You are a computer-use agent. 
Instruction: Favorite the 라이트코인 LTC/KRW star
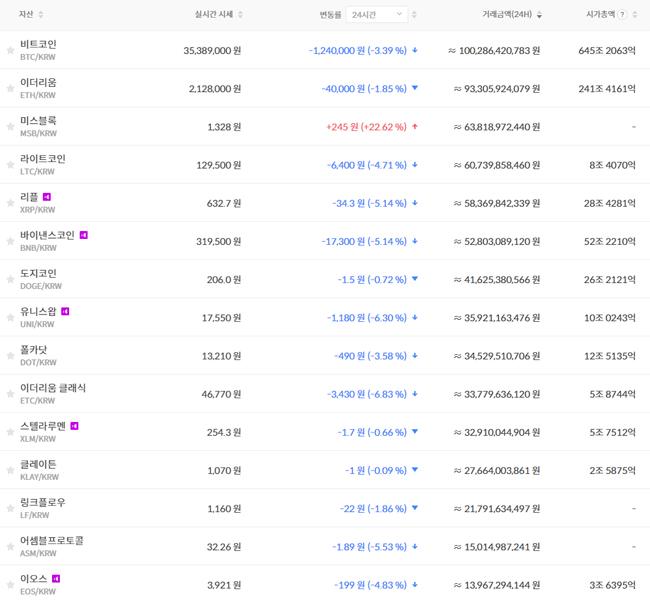[10, 165]
